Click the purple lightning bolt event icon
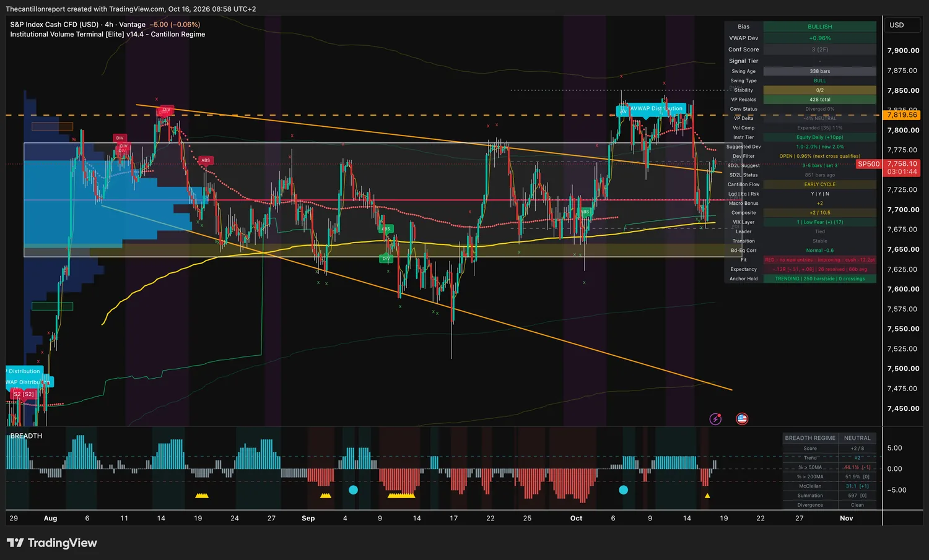929x560 pixels. [x=715, y=419]
